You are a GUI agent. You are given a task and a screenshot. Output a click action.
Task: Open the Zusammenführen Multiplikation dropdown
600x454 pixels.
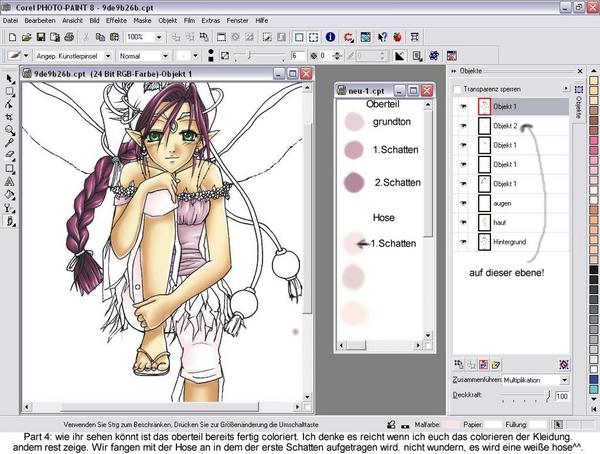tap(564, 380)
